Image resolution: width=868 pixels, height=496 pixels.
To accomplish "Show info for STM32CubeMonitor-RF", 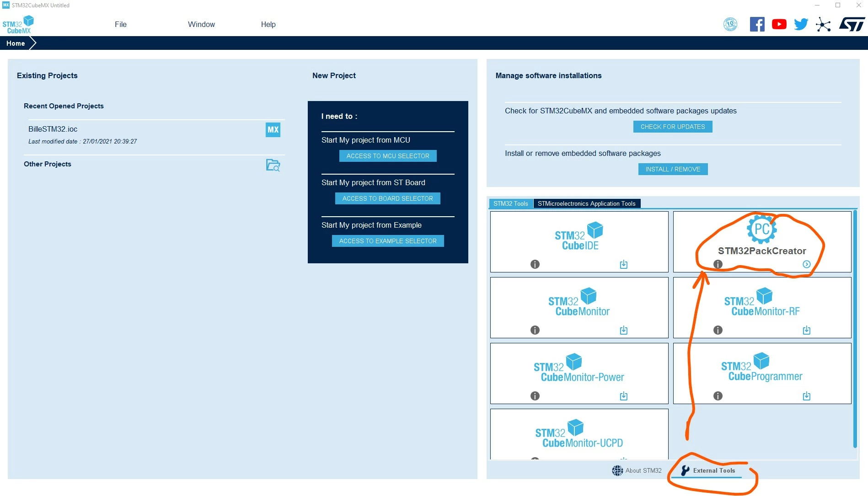I will coord(718,330).
